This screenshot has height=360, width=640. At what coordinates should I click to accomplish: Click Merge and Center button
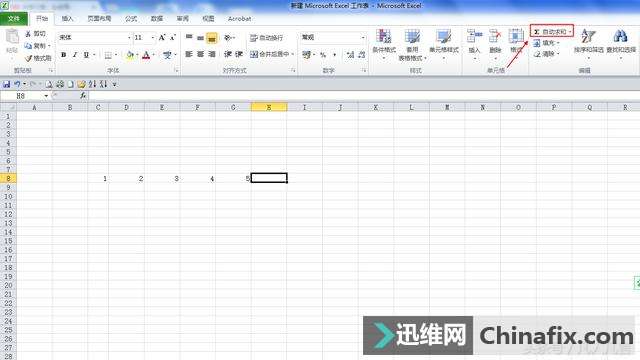point(271,54)
